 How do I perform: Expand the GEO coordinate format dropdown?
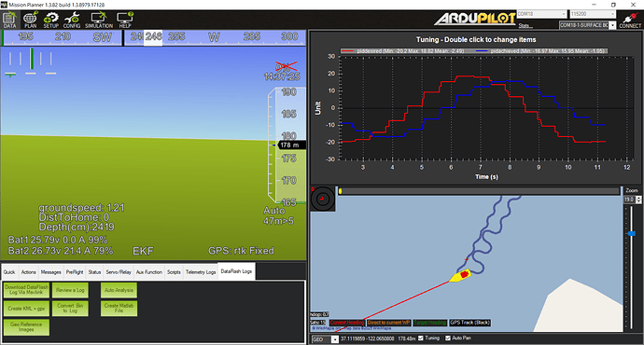(x=325, y=339)
